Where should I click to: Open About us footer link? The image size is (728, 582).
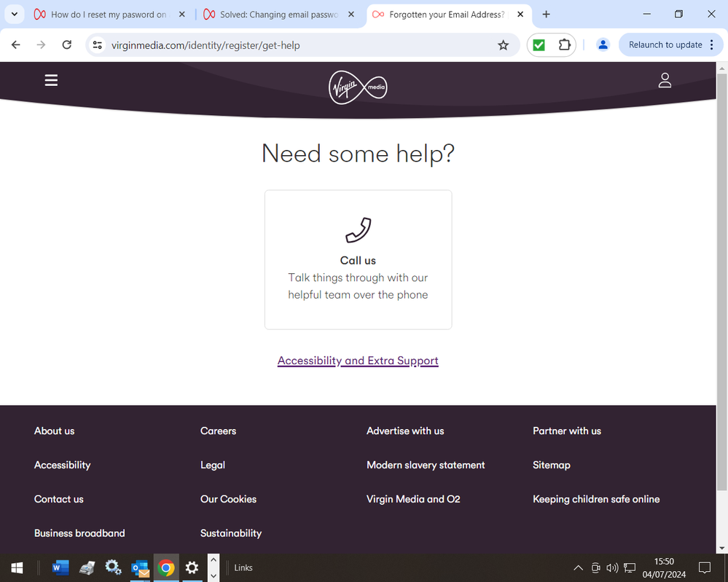(x=55, y=431)
